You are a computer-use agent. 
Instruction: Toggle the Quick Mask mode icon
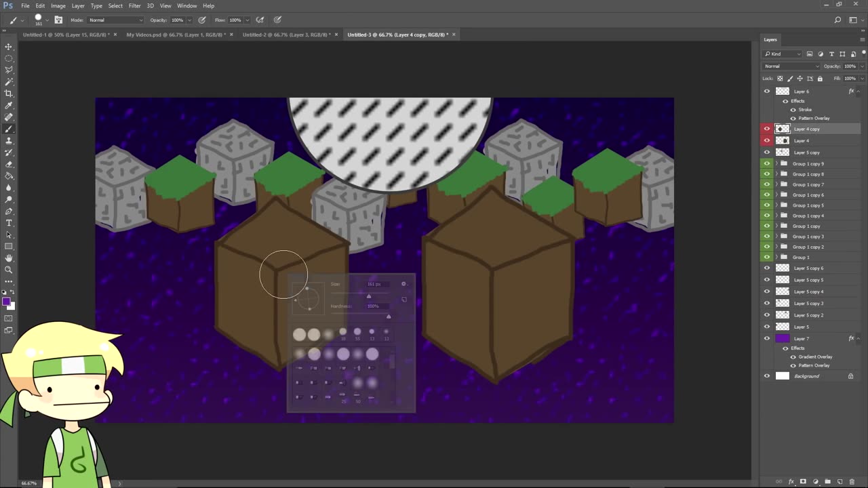tap(9, 319)
